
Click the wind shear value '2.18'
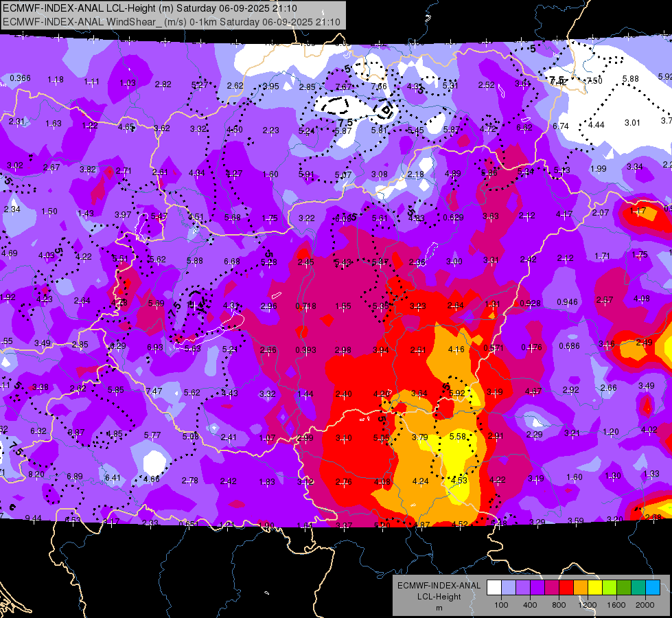pos(416,174)
